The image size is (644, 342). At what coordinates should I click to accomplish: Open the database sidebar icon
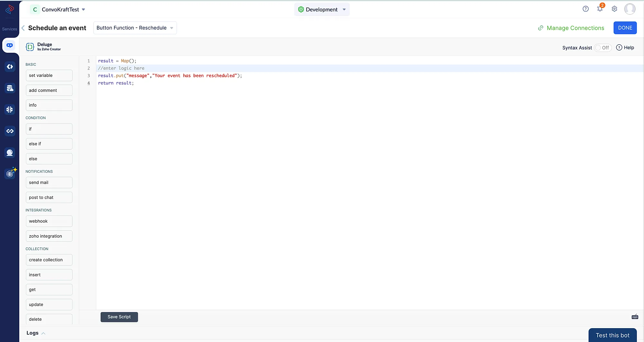(10, 88)
